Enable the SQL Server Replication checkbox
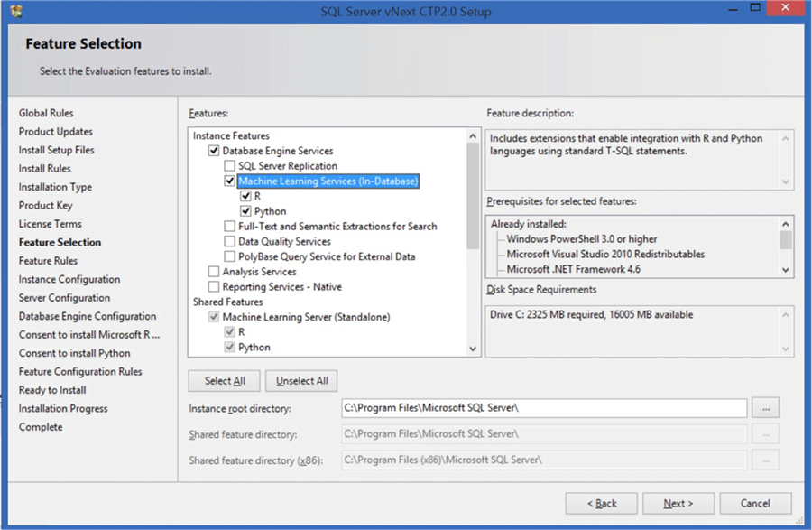Screen dimensions: 812x530 pyautogui.click(x=230, y=166)
